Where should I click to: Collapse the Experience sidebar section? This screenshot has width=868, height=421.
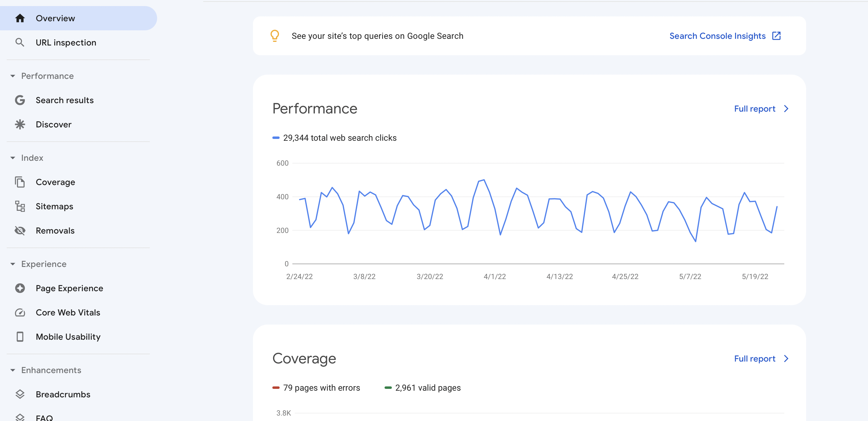coord(13,264)
